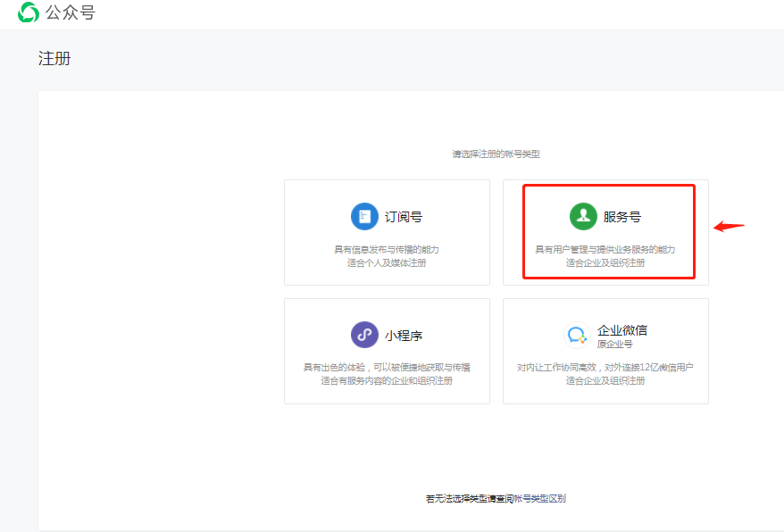Click the 原企业号 subtitle

(x=614, y=344)
